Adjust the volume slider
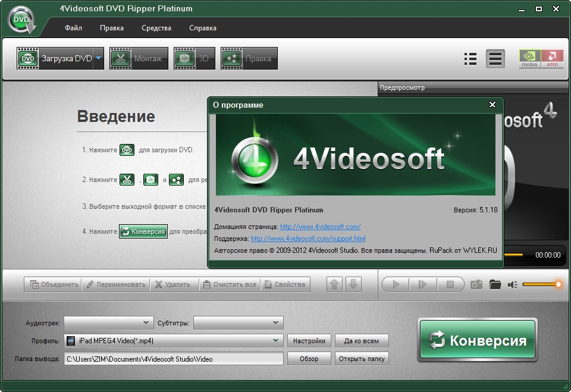Screen dimensions: 571x392 [541, 284]
